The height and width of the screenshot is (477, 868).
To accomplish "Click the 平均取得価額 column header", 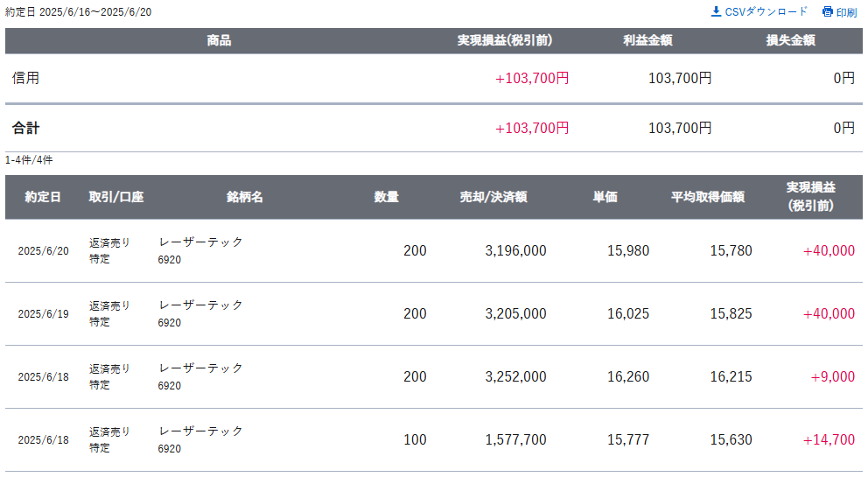I will 708,197.
